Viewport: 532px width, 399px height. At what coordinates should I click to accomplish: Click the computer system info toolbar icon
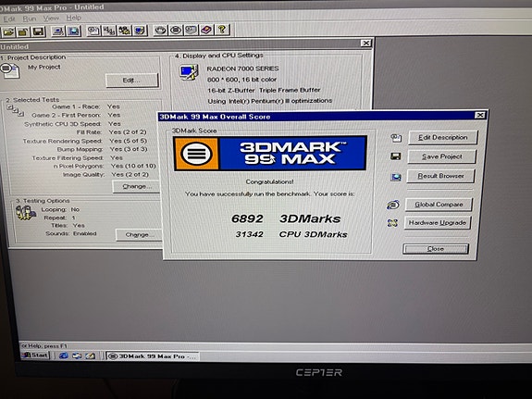coord(58,31)
